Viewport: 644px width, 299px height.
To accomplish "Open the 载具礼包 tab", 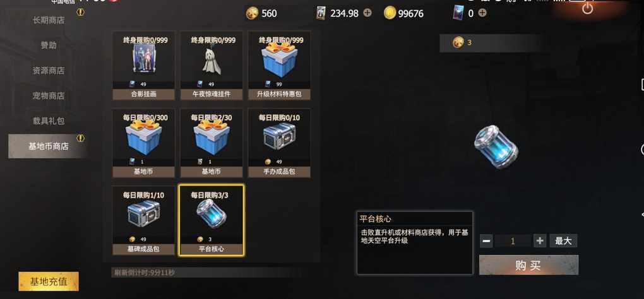I will point(49,121).
